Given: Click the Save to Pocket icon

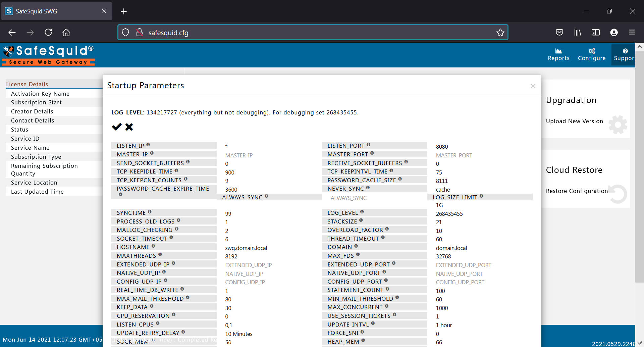Looking at the screenshot, I should (x=559, y=32).
